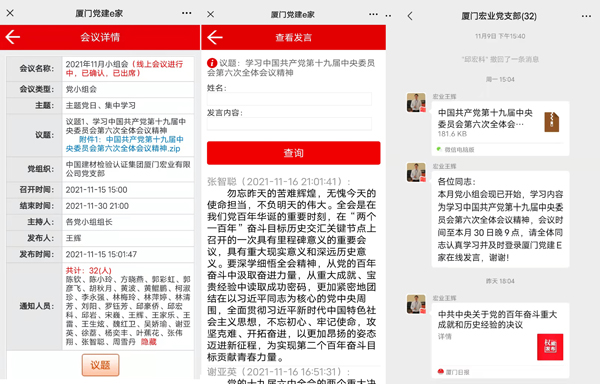Viewport: 600px width, 384px height.
Task: Focus the 发言内容 input field
Action: click(289, 124)
